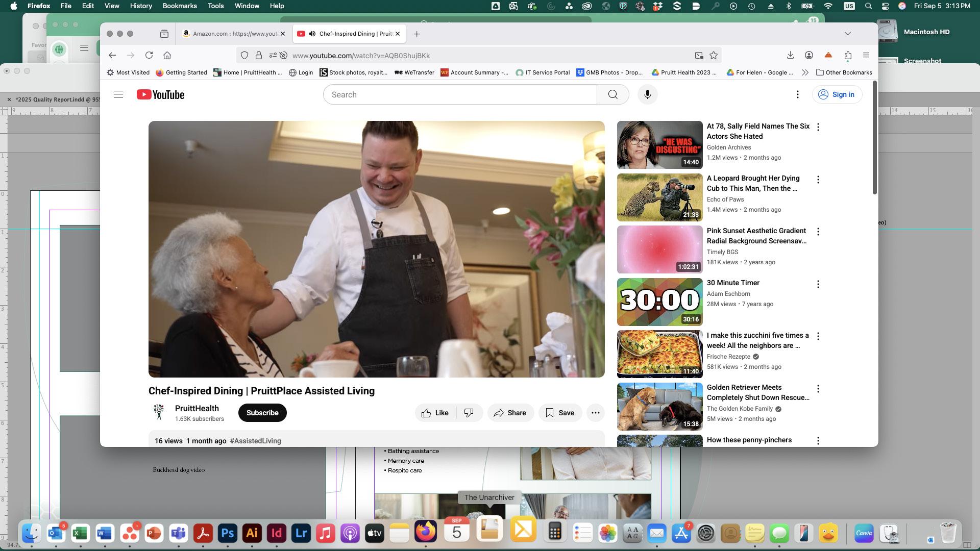Click the YouTube search magnifier button
This screenshot has height=551, width=980.
point(612,94)
